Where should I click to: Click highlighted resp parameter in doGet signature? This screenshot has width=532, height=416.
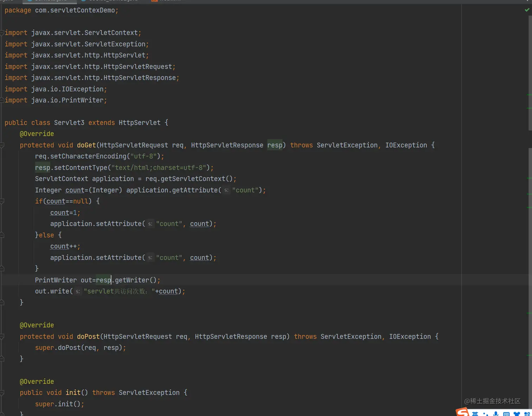(275, 145)
